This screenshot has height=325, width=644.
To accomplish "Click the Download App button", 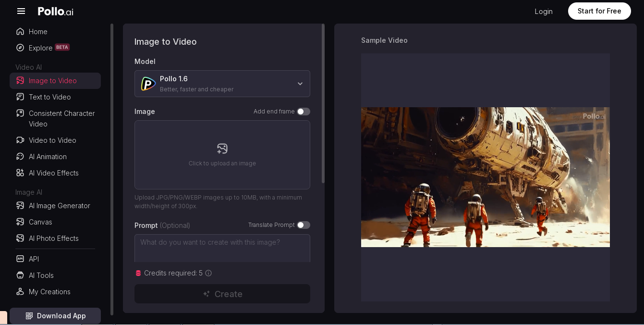I will pos(55,316).
